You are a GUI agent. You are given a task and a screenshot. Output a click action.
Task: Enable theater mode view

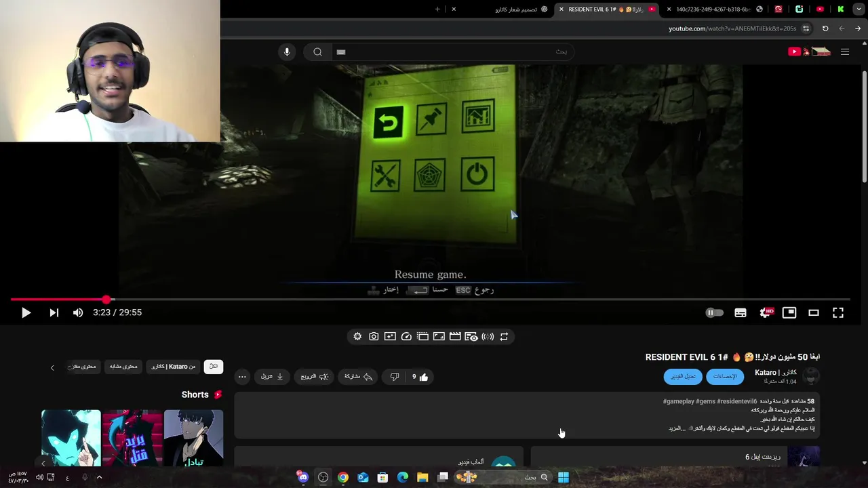[x=814, y=312]
